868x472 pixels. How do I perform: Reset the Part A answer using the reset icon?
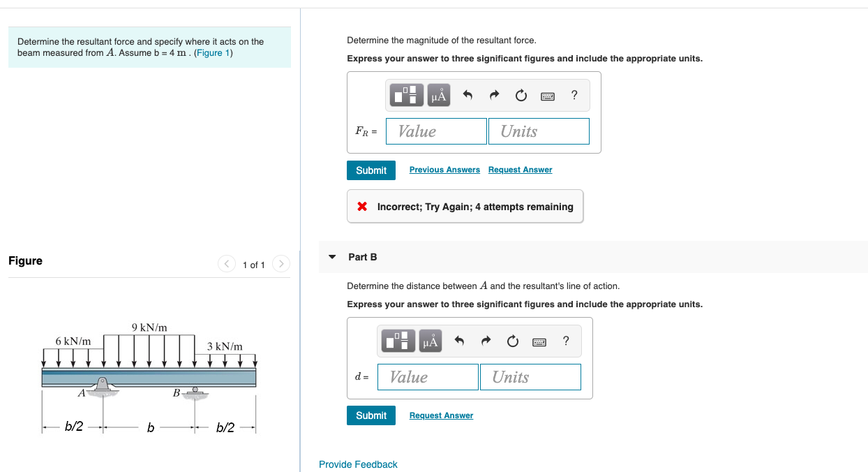click(x=521, y=95)
